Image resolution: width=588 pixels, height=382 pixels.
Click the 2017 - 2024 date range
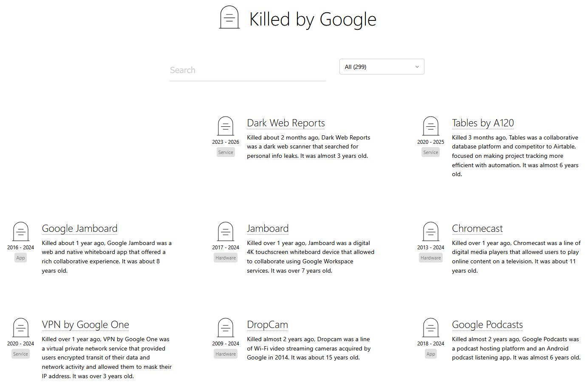pos(226,248)
